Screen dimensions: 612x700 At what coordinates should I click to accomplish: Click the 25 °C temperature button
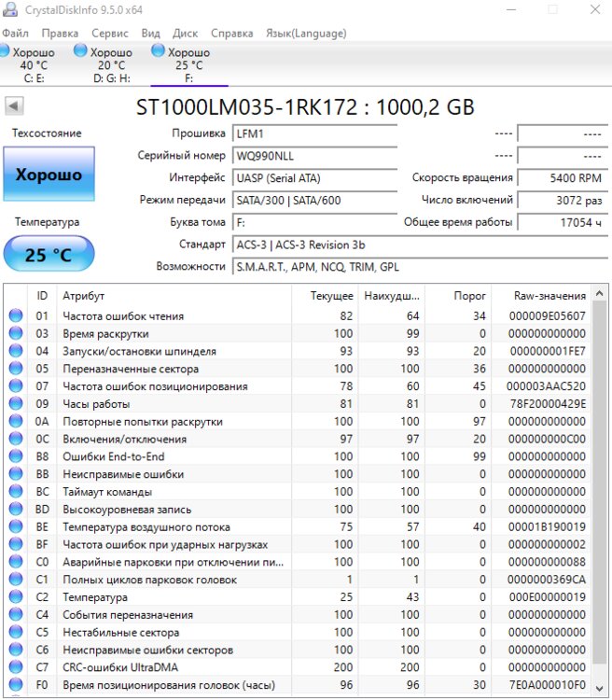pos(49,255)
